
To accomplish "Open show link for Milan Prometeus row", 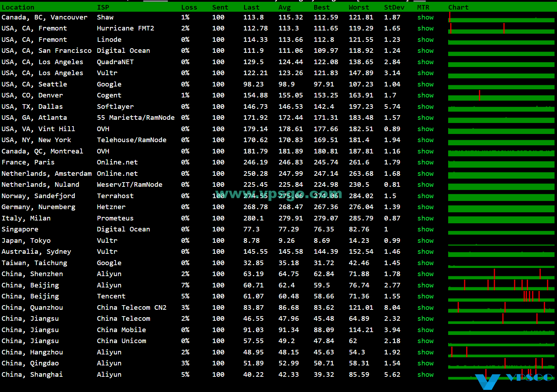I will pos(425,218).
